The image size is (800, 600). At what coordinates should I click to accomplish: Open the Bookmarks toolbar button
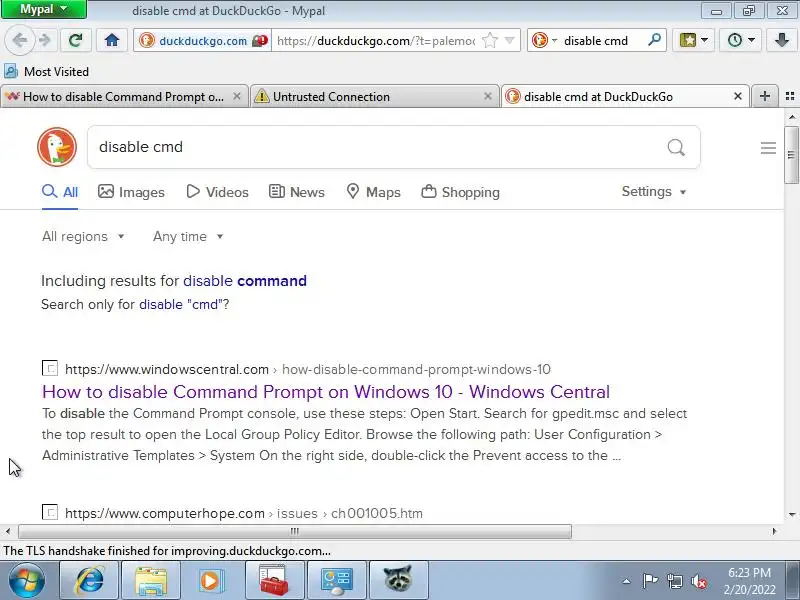(x=687, y=40)
